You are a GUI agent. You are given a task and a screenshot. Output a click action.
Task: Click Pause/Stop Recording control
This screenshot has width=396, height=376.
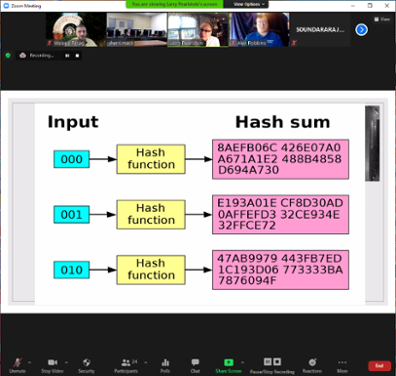(x=272, y=365)
